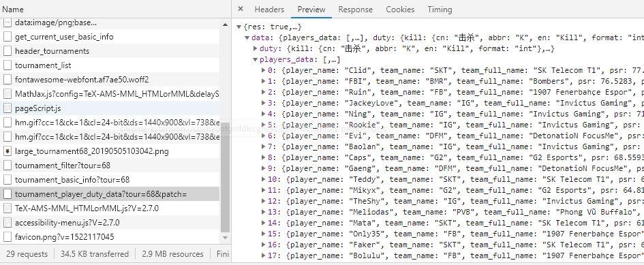Select the accessibility-menu.js?V=2.7.0 request

tap(110, 223)
